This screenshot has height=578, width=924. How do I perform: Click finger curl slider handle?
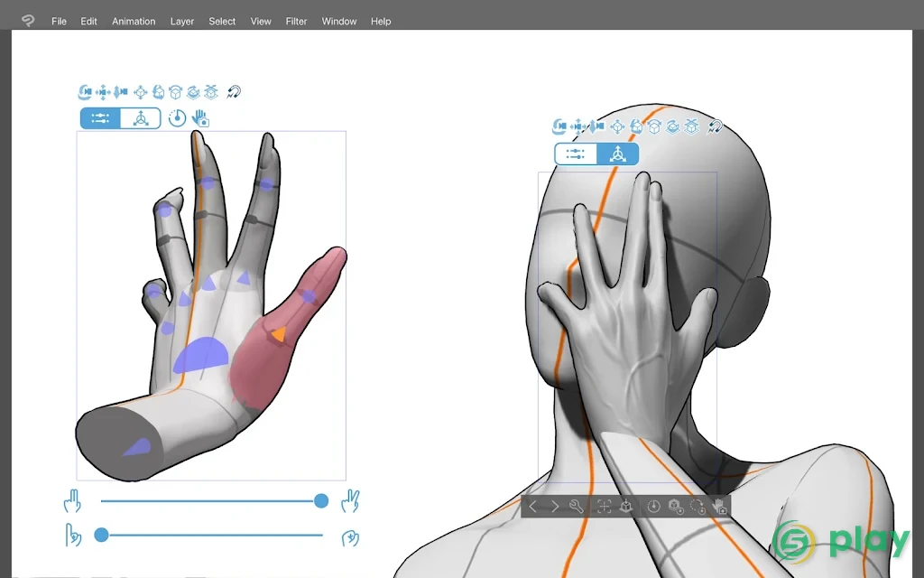(x=101, y=535)
